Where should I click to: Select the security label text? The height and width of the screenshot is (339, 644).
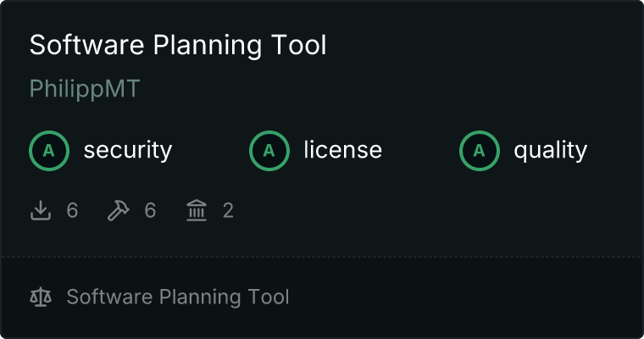(128, 151)
